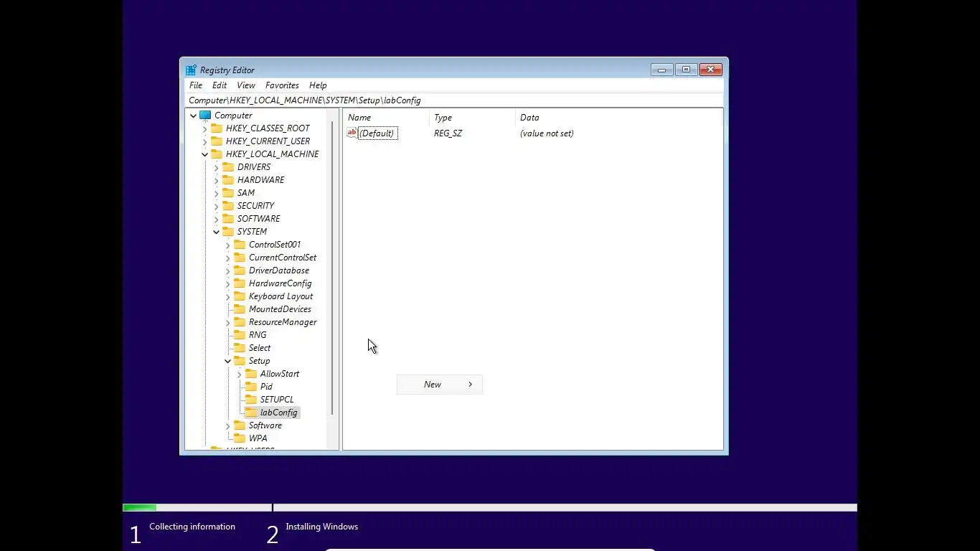Maximize the Registry Editor window
The image size is (980, 551).
tap(686, 70)
